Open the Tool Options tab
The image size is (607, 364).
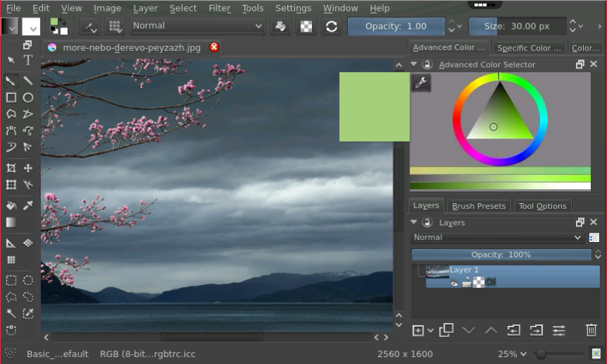coord(542,206)
